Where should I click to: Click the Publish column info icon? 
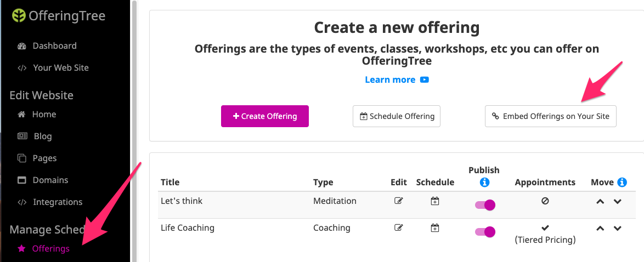484,183
